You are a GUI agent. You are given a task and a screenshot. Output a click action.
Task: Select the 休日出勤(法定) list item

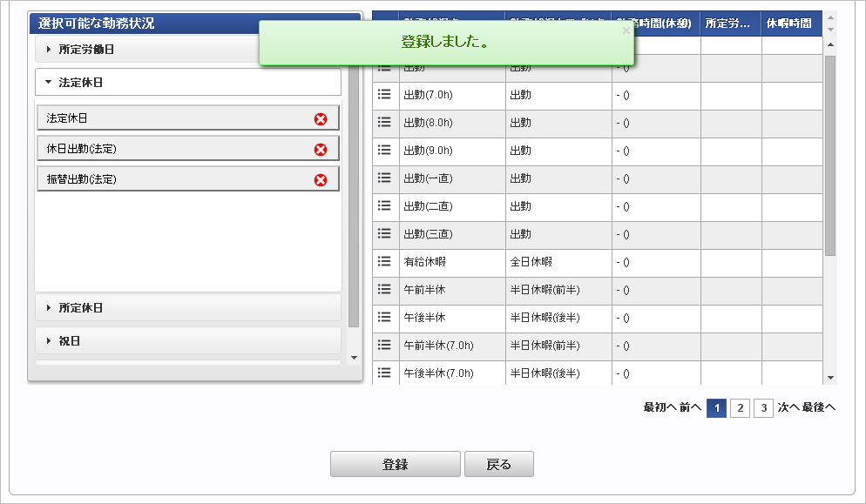pyautogui.click(x=188, y=149)
